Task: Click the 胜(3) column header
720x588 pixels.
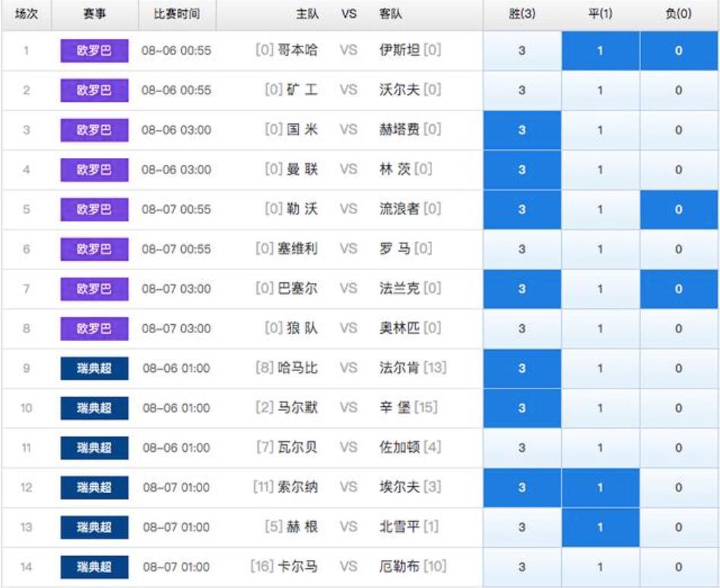Action: tap(522, 14)
